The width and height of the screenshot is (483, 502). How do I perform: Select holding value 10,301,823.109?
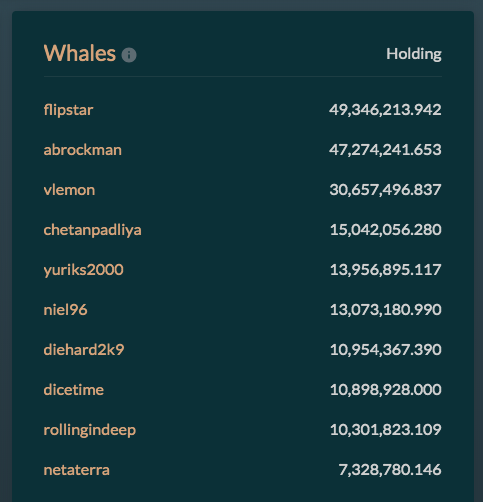(x=386, y=430)
